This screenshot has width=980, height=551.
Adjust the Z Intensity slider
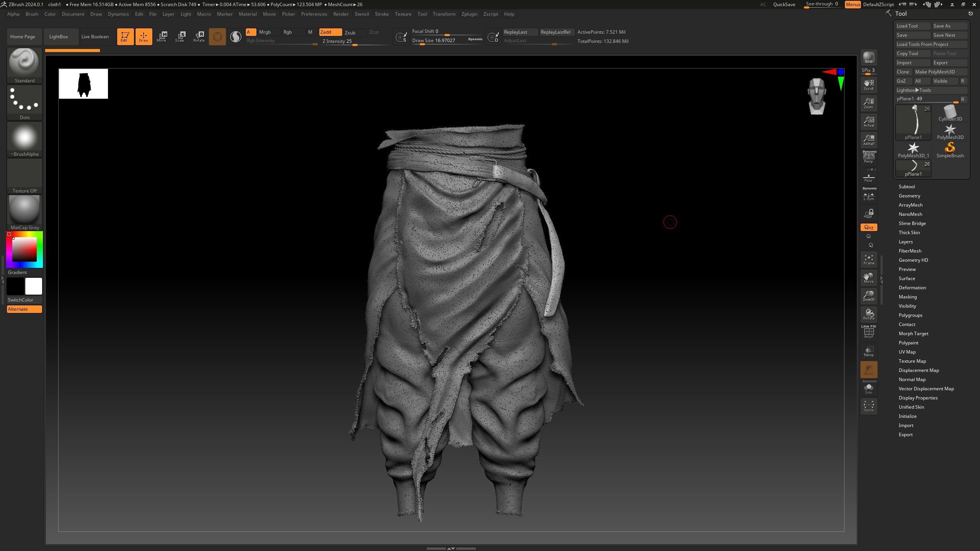click(355, 41)
